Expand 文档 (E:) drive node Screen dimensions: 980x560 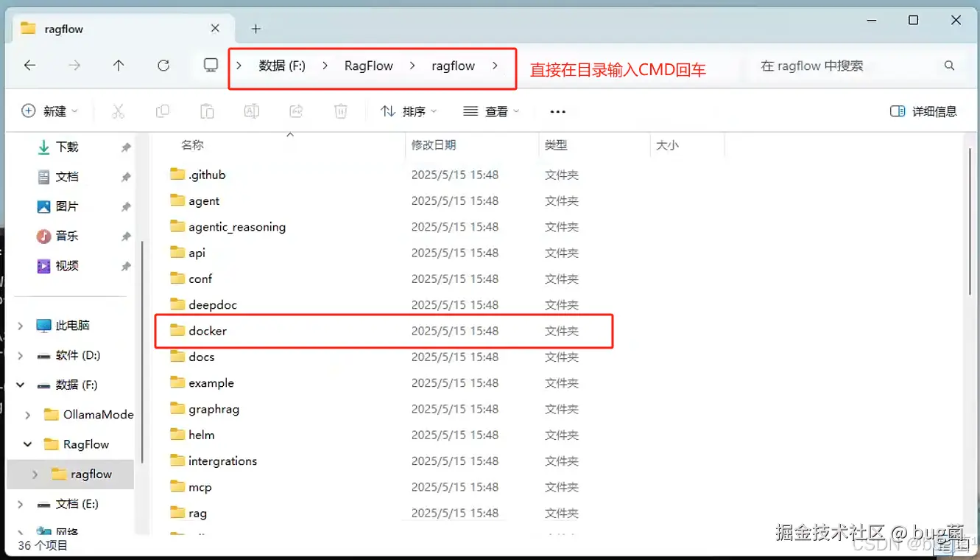pyautogui.click(x=20, y=504)
